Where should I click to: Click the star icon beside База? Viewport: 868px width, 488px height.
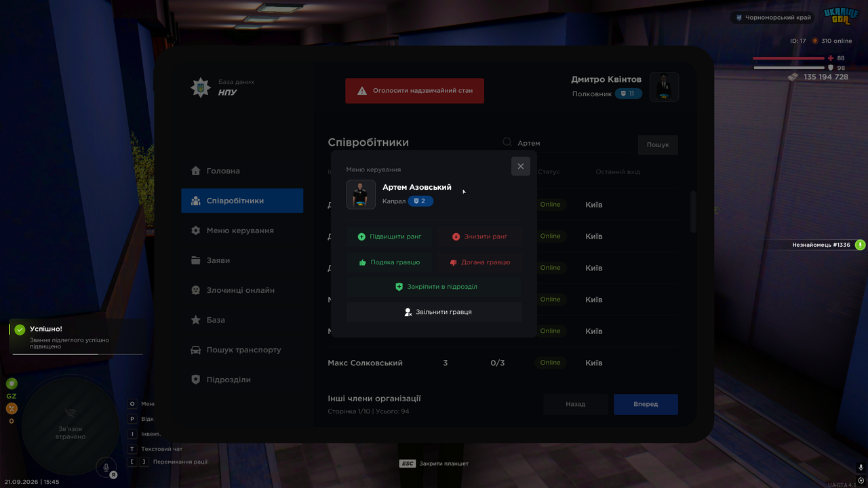[x=196, y=320]
